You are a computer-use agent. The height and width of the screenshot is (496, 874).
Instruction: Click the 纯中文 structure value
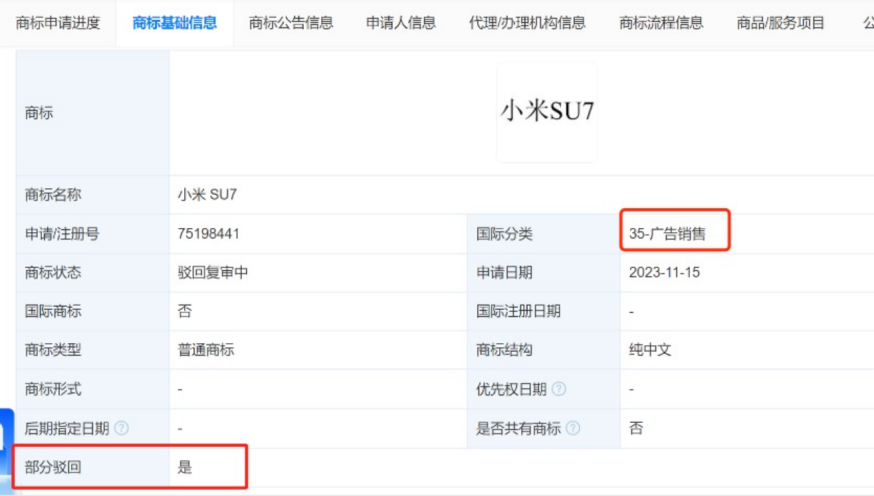point(650,350)
